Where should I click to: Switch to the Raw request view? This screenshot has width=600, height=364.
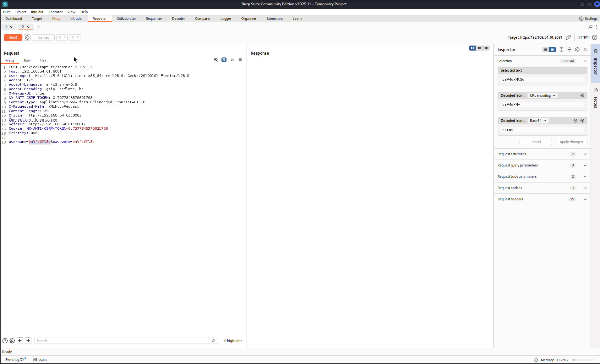[x=27, y=60]
